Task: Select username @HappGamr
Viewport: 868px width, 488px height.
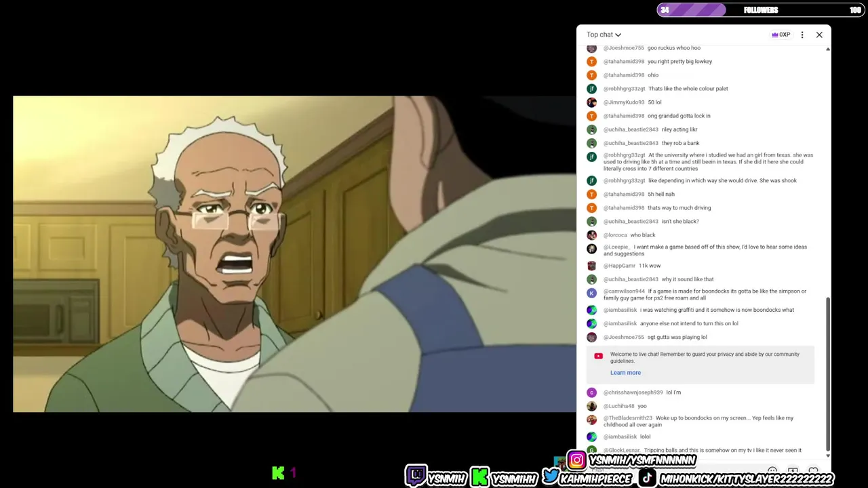Action: pyautogui.click(x=619, y=266)
